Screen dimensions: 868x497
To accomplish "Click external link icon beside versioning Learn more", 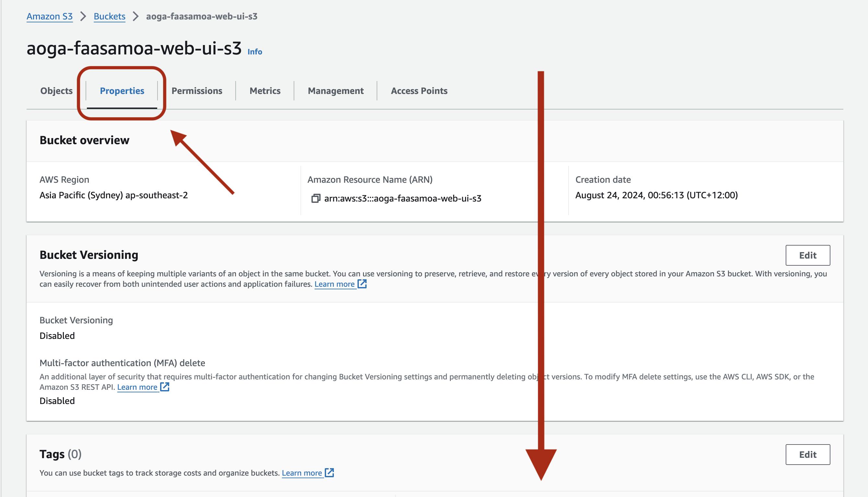I will tap(362, 284).
